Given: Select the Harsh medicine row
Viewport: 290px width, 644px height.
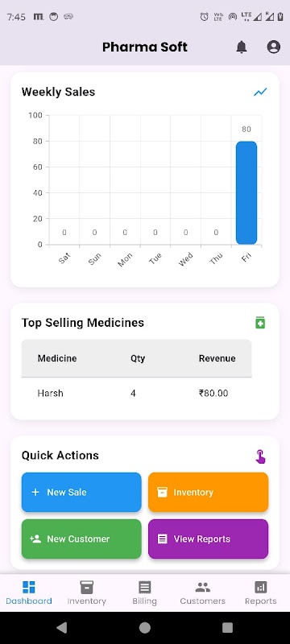Looking at the screenshot, I should coord(136,393).
